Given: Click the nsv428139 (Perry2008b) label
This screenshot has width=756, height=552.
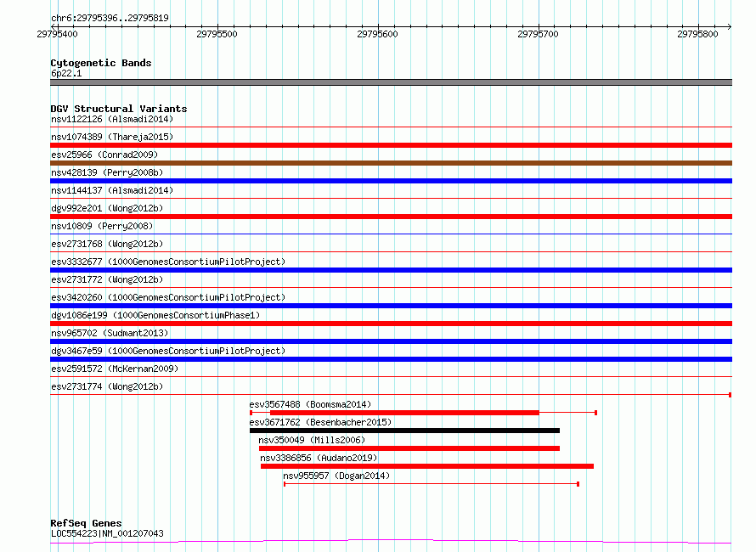Looking at the screenshot, I should 107,172.
